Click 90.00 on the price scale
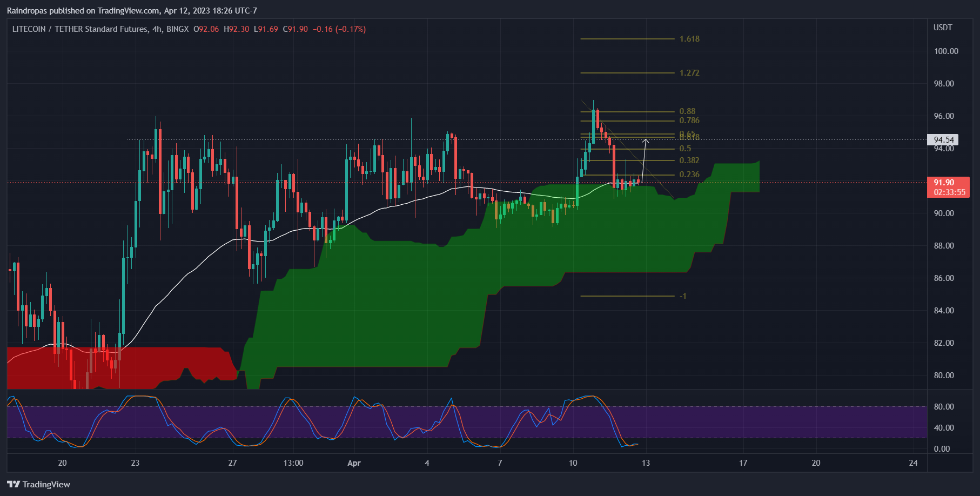The image size is (980, 496). tap(944, 213)
